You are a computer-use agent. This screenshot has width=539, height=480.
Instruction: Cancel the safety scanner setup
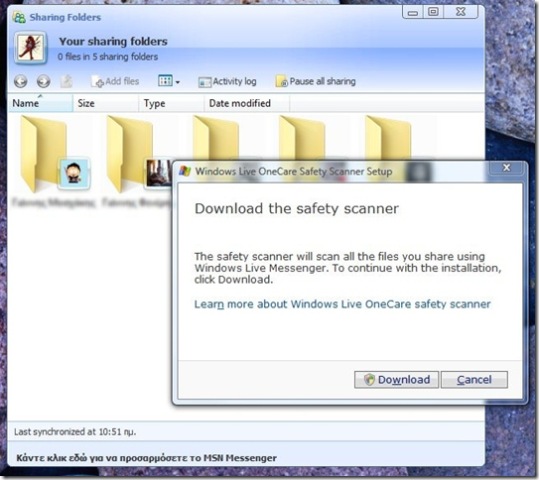474,380
